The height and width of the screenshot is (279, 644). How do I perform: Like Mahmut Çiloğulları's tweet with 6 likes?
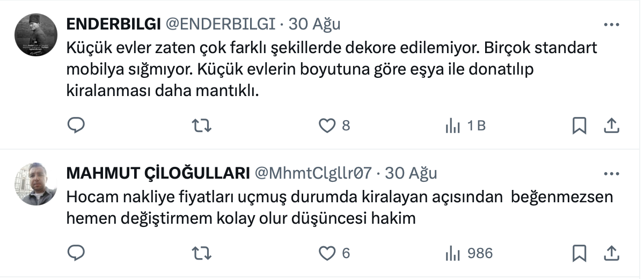pyautogui.click(x=327, y=253)
